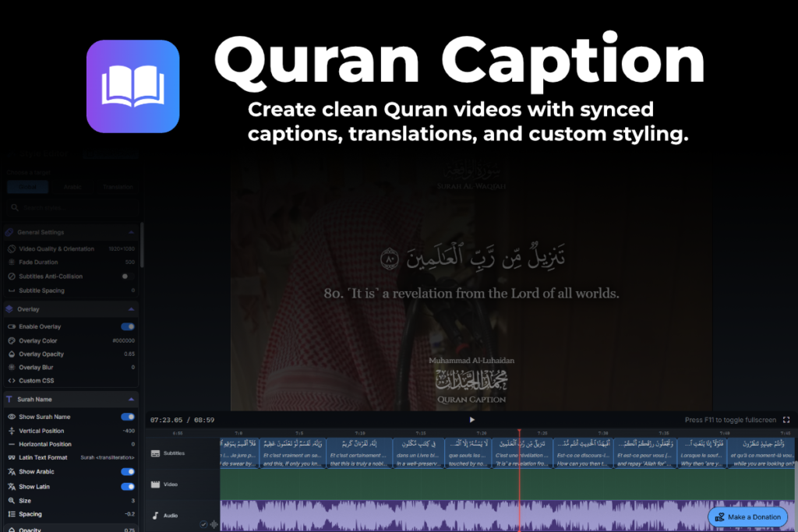
Task: Click the Spacing value -0.2
Action: click(130, 514)
